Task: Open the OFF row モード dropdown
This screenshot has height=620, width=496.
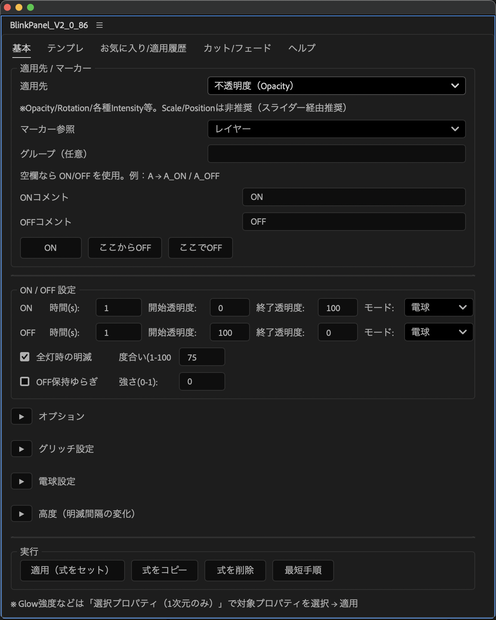Action: (x=438, y=333)
